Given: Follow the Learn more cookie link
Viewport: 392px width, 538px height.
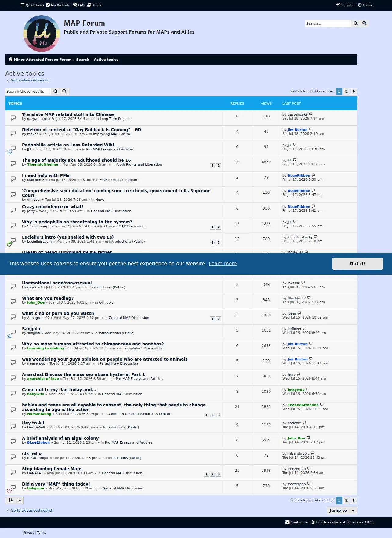Looking at the screenshot, I should point(223,263).
